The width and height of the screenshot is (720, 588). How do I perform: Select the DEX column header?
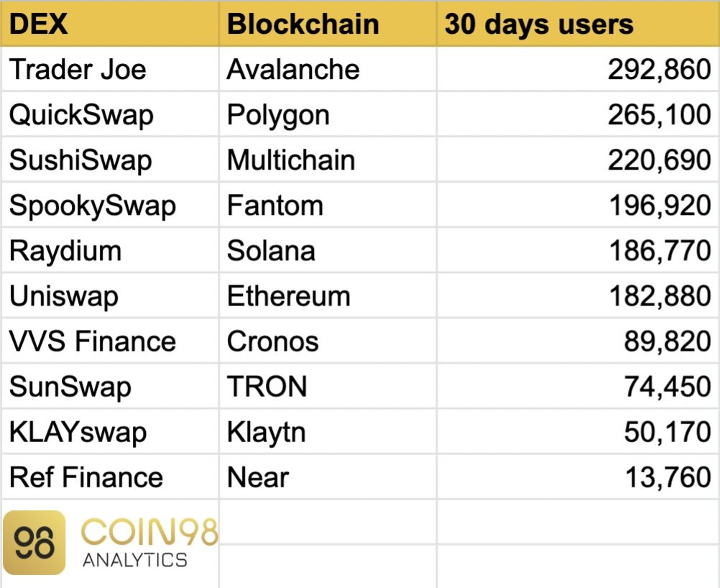pos(110,24)
